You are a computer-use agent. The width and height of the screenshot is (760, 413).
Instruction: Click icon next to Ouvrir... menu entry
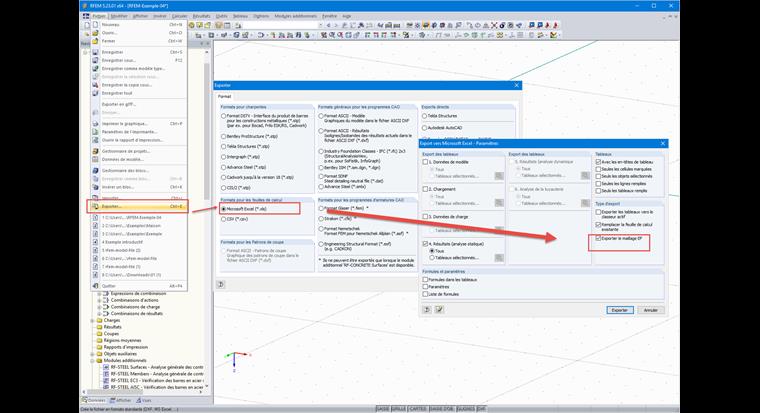click(95, 33)
